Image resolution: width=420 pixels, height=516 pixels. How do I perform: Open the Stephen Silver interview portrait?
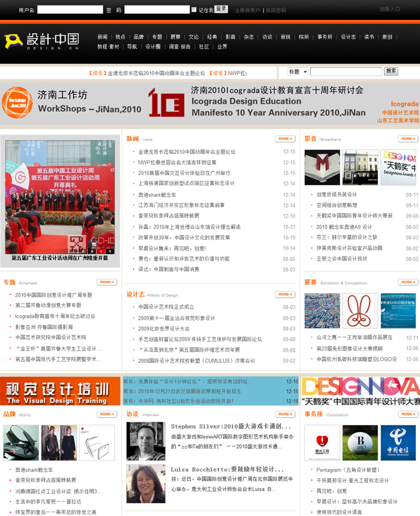146,441
